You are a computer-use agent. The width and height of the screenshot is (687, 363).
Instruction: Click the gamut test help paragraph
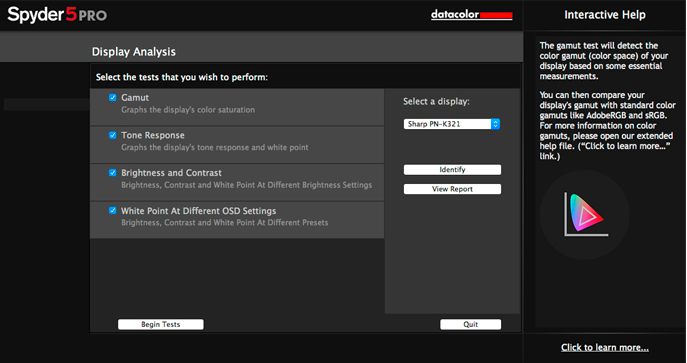tap(604, 61)
